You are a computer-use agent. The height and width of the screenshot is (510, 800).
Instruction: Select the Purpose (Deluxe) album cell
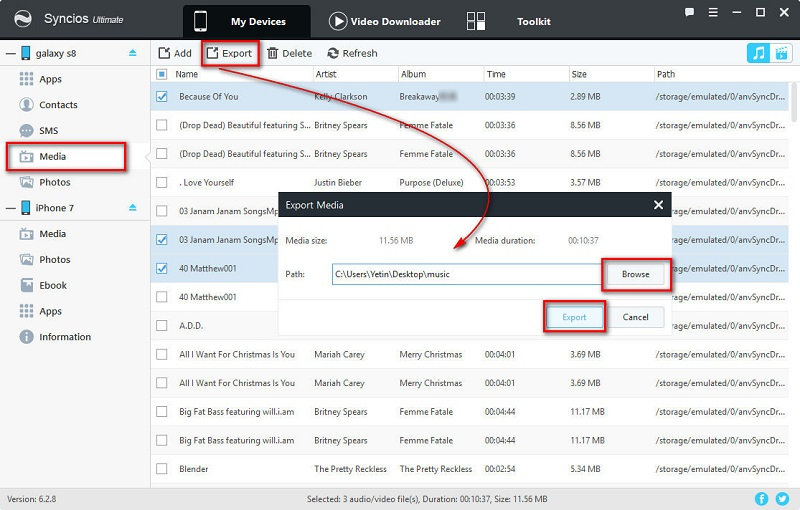431,182
